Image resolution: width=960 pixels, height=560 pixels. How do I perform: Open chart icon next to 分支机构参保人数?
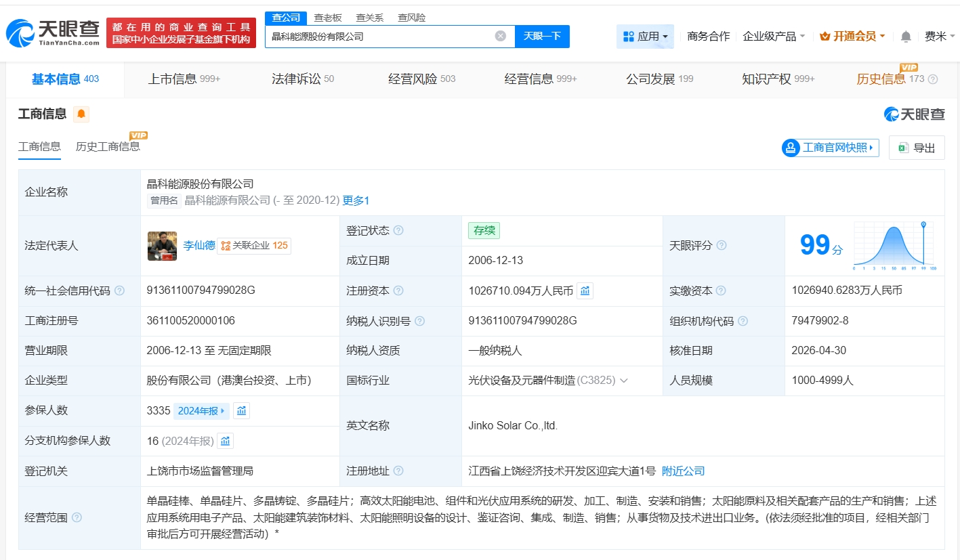226,441
